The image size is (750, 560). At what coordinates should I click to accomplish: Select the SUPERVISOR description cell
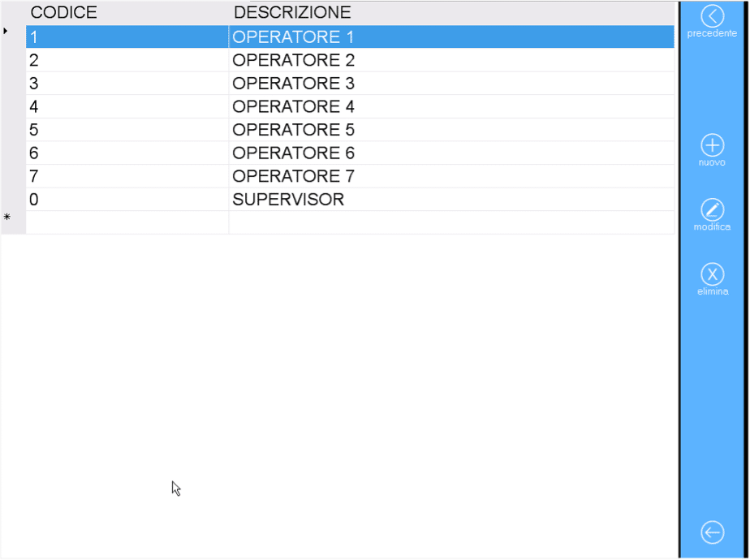click(x=451, y=200)
